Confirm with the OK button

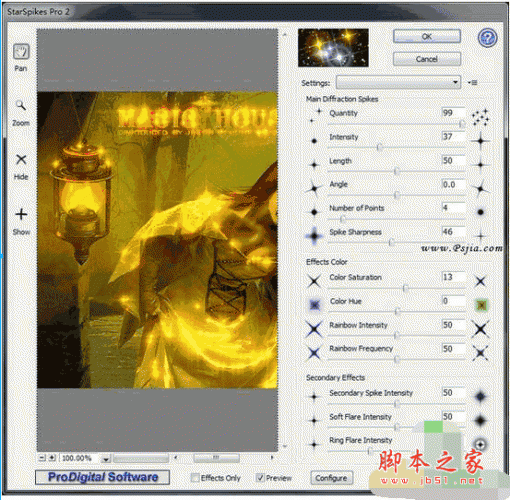[427, 36]
